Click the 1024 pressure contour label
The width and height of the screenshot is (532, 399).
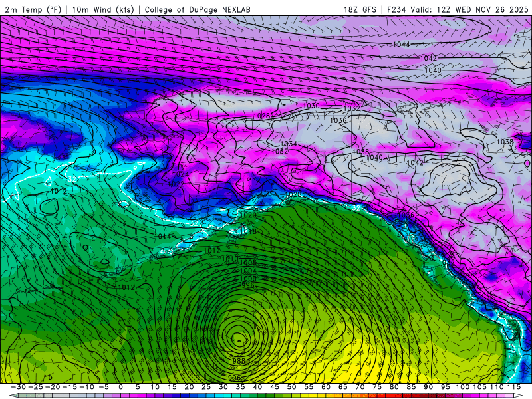(180, 174)
